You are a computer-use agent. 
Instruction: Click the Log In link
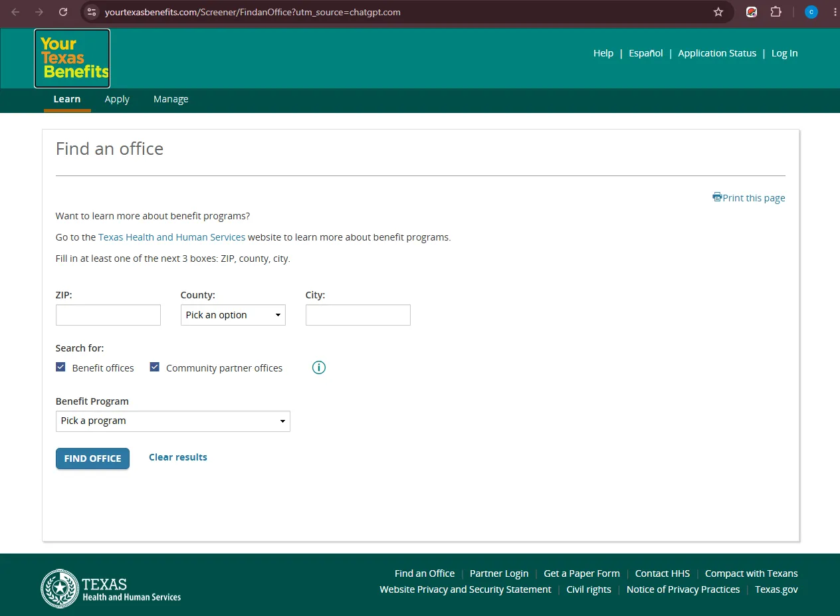pyautogui.click(x=784, y=53)
